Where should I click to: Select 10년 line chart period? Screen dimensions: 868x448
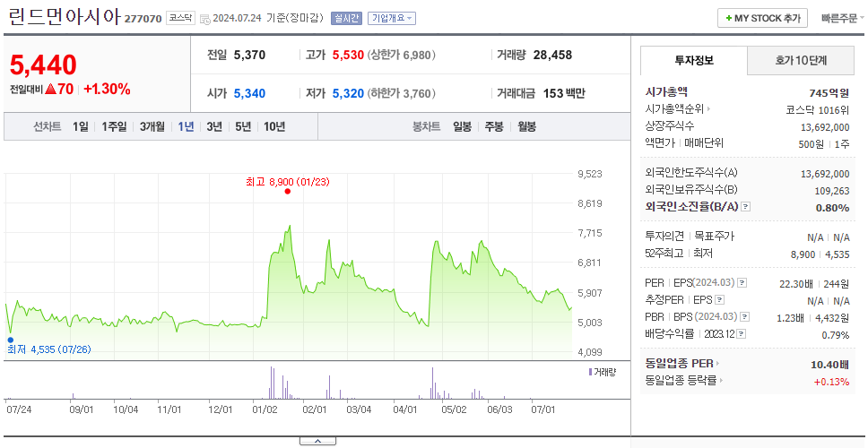point(274,126)
